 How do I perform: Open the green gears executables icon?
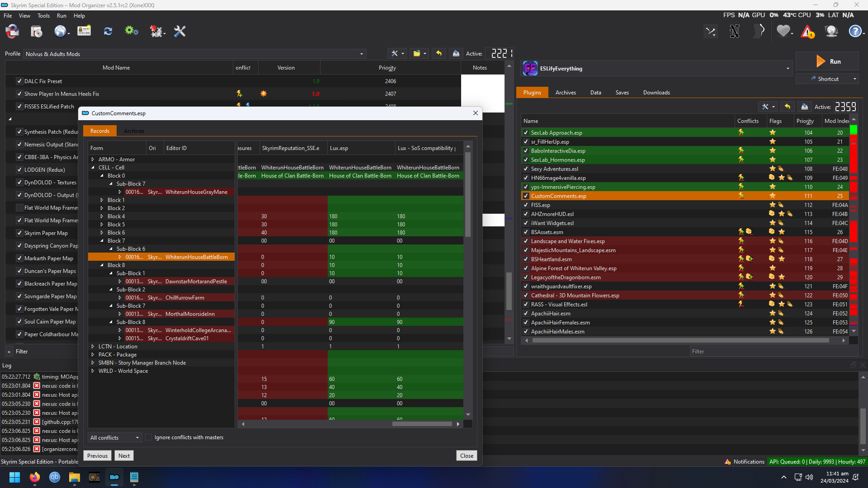pos(132,31)
